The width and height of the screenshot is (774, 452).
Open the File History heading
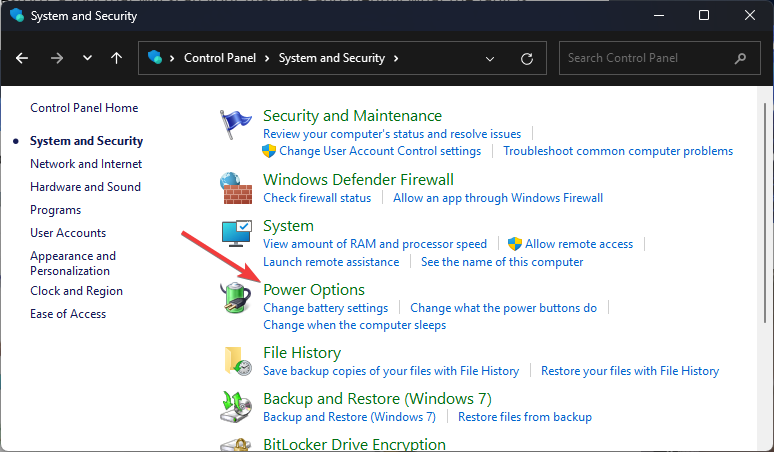tap(302, 353)
